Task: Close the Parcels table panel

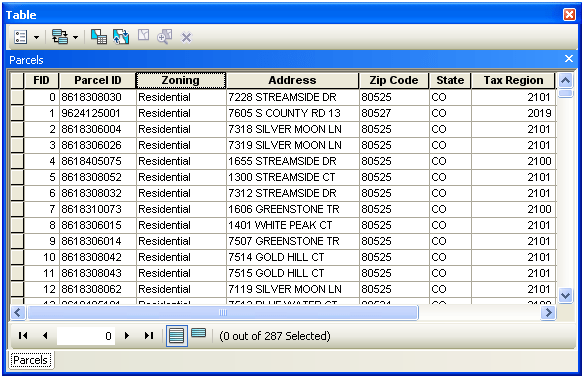Action: 569,58
